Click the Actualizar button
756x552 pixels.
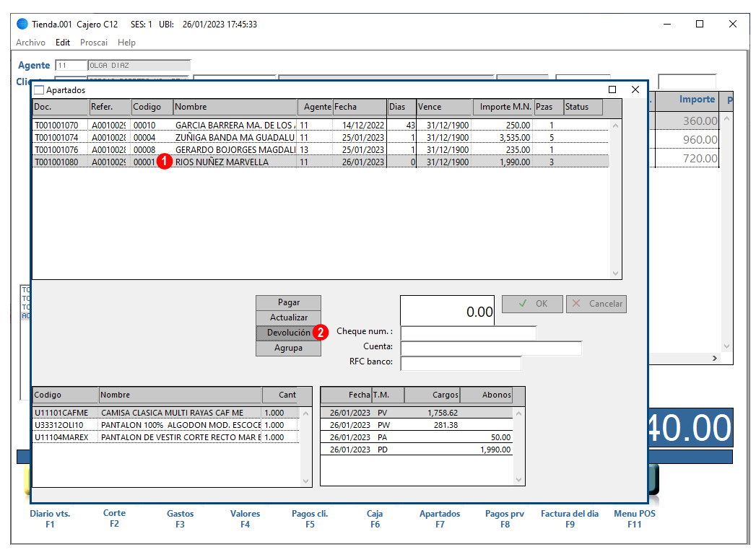click(x=288, y=317)
